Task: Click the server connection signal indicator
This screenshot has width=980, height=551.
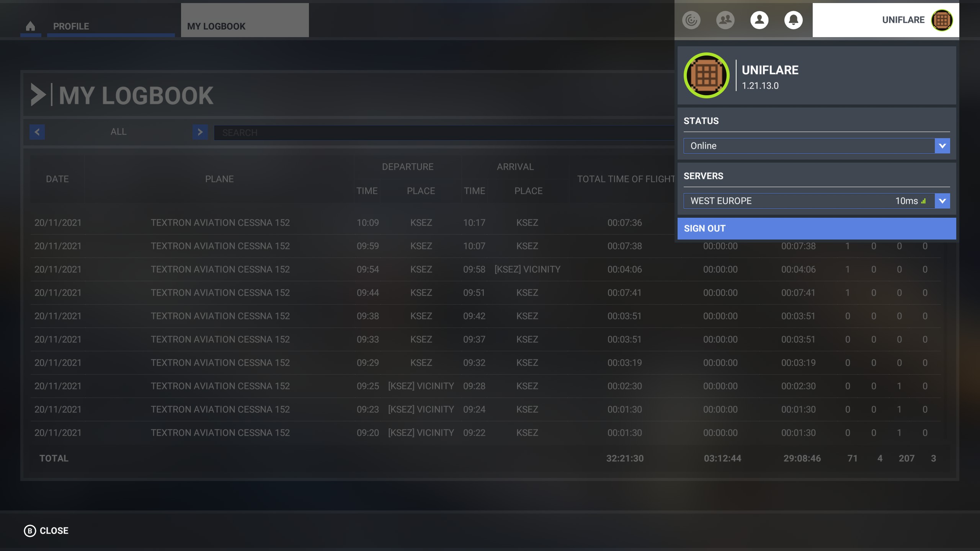Action: [x=923, y=201]
